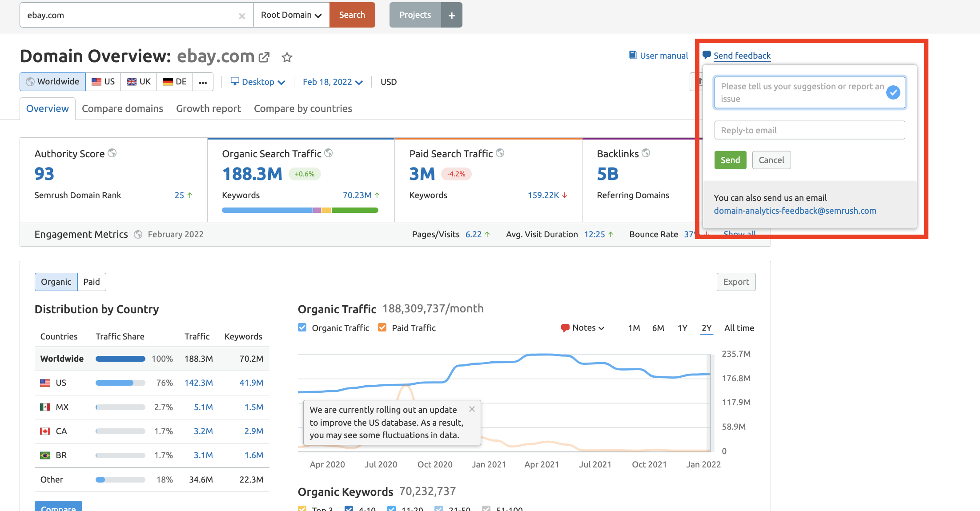Select the US database
This screenshot has width=980, height=511.
(x=103, y=82)
